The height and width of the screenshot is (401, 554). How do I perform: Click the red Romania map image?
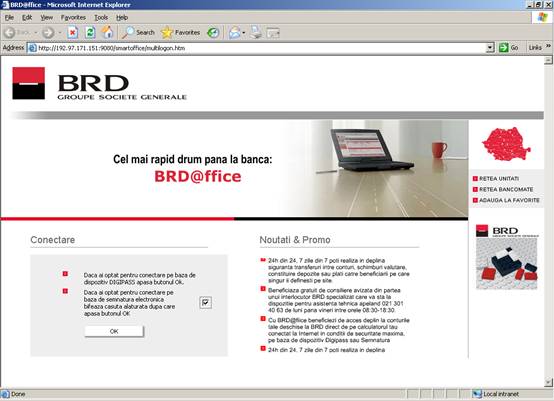pos(506,144)
